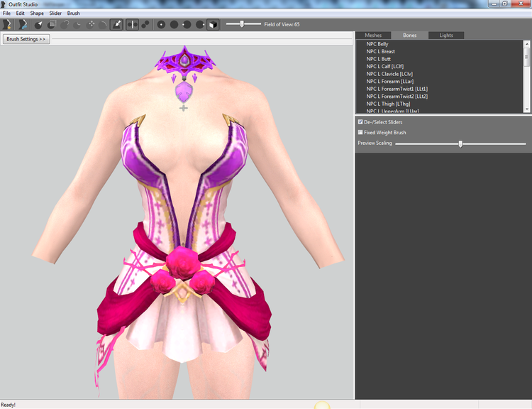Click the New Project icon with star
The image size is (532, 409).
[6, 24]
